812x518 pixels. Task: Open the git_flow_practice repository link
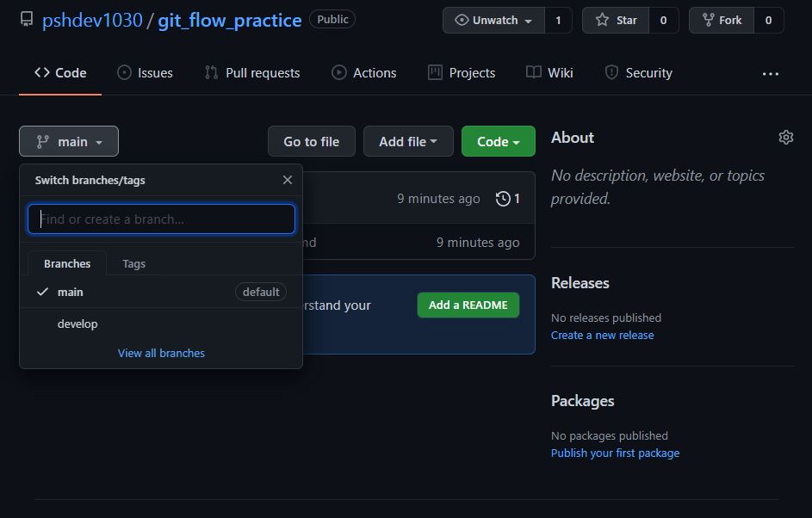click(x=229, y=20)
